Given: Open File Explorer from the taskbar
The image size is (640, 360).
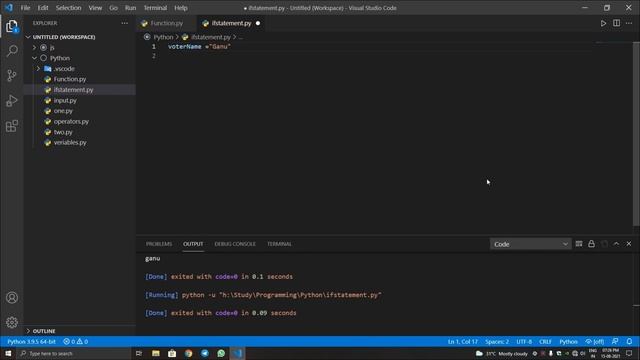Looking at the screenshot, I should (x=156, y=353).
